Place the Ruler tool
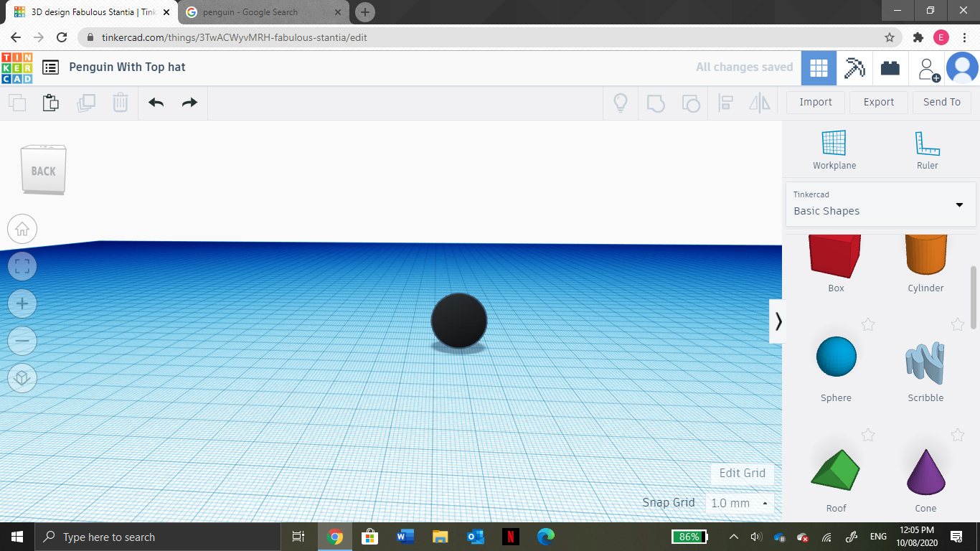This screenshot has width=980, height=551. [927, 149]
